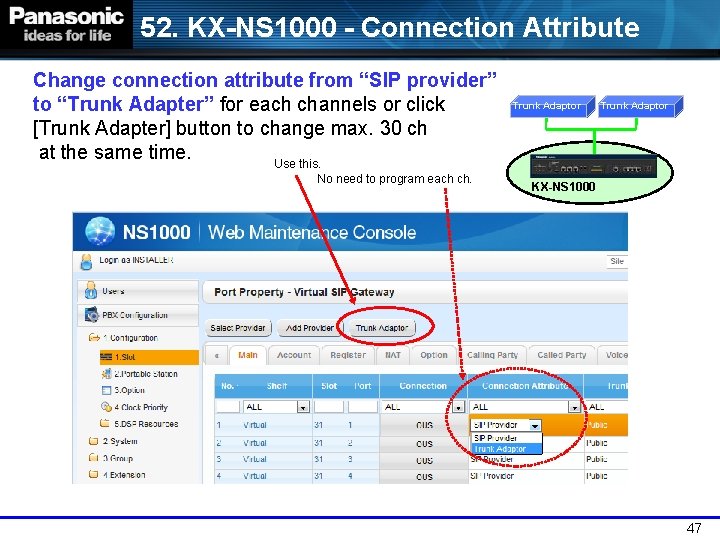Click the DSP Resources folder icon
The image size is (720, 540).
click(x=105, y=423)
